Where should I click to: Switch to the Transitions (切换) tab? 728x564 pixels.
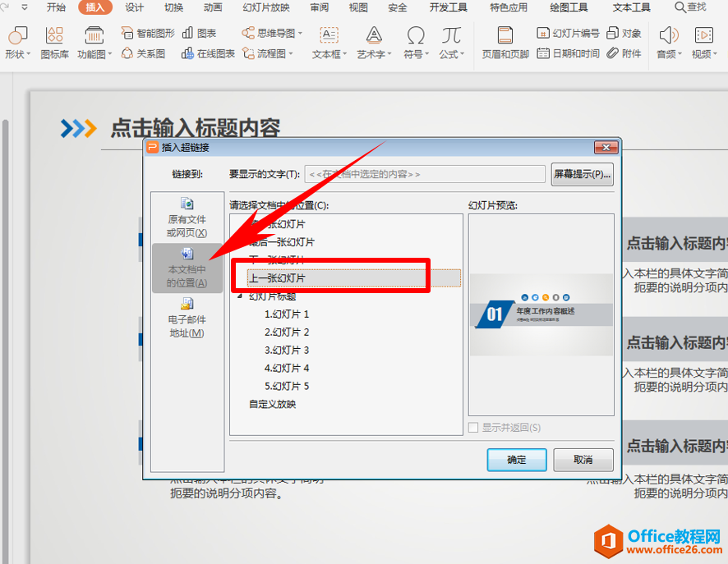pyautogui.click(x=173, y=7)
